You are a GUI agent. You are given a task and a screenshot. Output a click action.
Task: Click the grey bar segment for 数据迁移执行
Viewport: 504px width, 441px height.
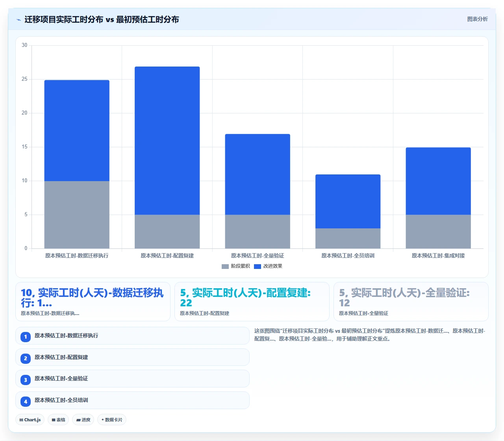tap(77, 215)
